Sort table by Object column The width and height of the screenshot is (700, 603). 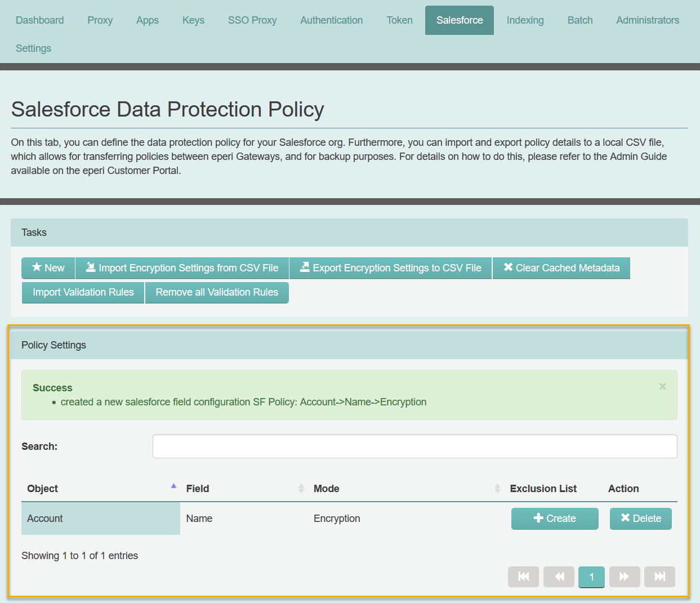(x=101, y=488)
